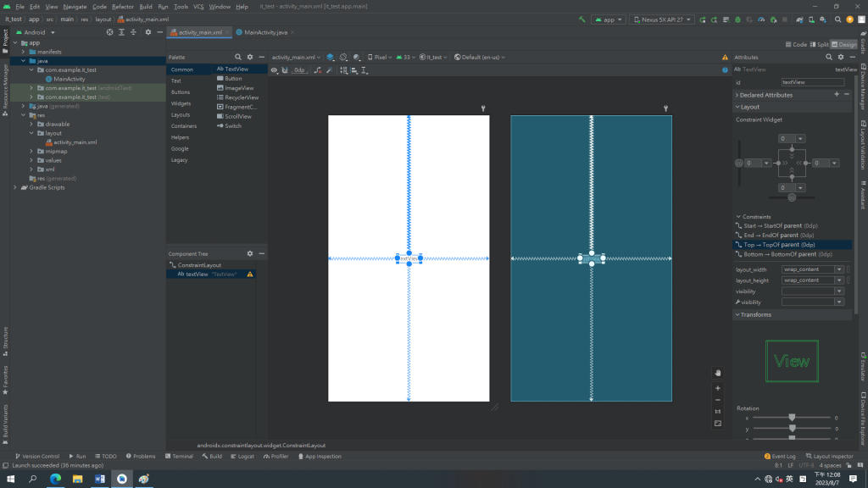Screen dimensions: 868x488
Task: Zoom in the design canvas
Action: pos(718,388)
